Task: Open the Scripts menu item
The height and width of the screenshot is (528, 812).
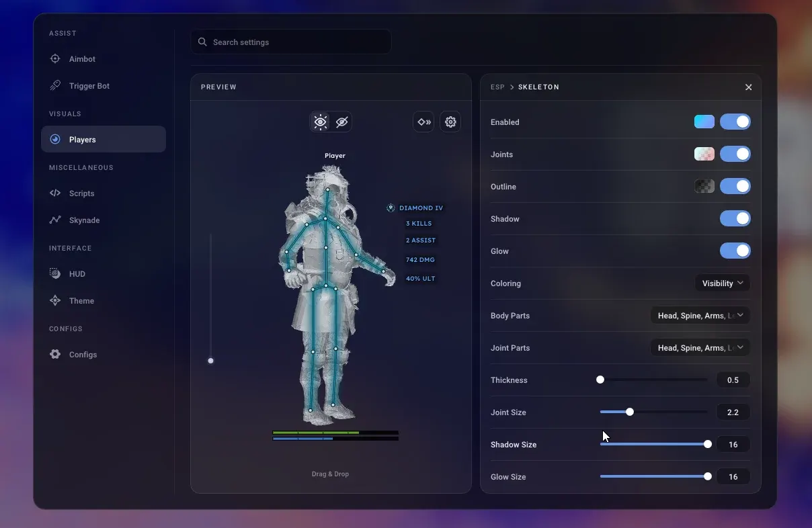Action: (104, 193)
